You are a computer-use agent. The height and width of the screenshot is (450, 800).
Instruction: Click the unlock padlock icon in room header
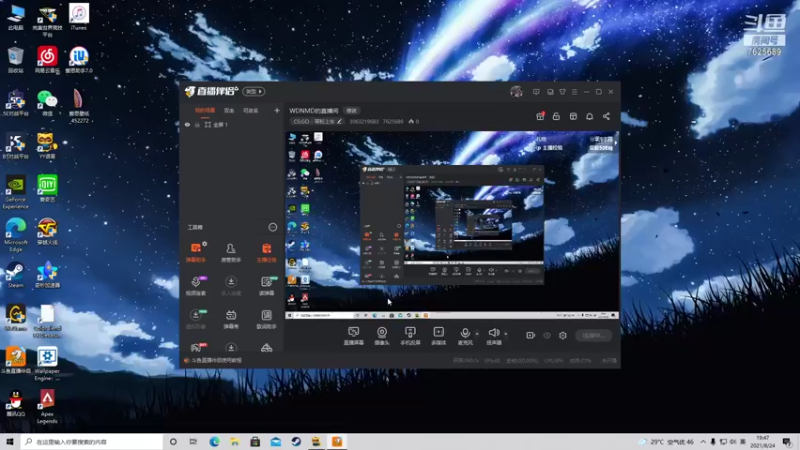(x=556, y=116)
